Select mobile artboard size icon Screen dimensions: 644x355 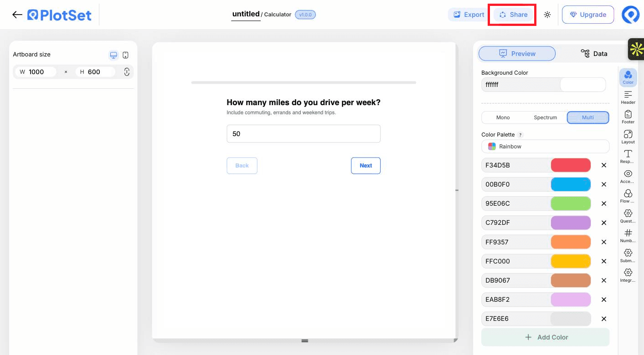click(x=126, y=55)
